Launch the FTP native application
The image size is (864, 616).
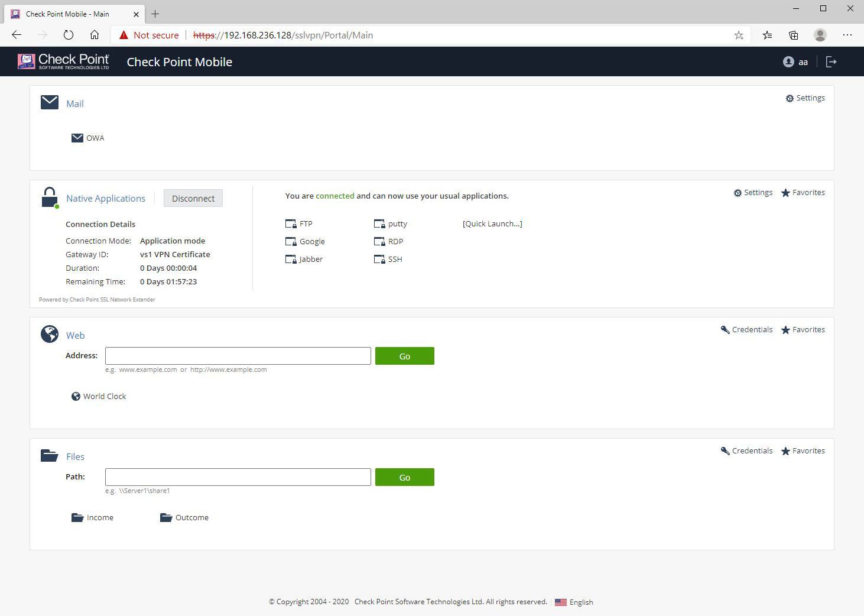[x=306, y=223]
